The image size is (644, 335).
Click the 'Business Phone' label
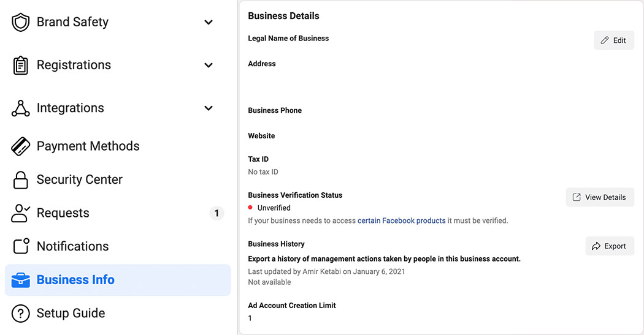(x=275, y=110)
